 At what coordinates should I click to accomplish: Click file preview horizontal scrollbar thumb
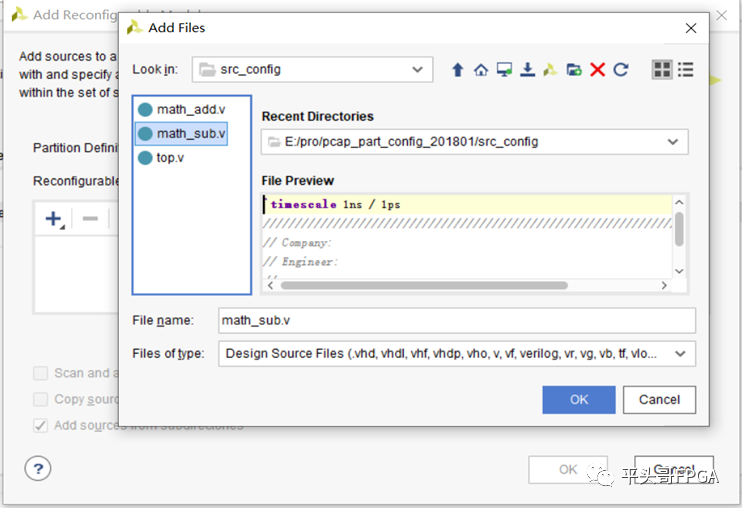[x=424, y=285]
